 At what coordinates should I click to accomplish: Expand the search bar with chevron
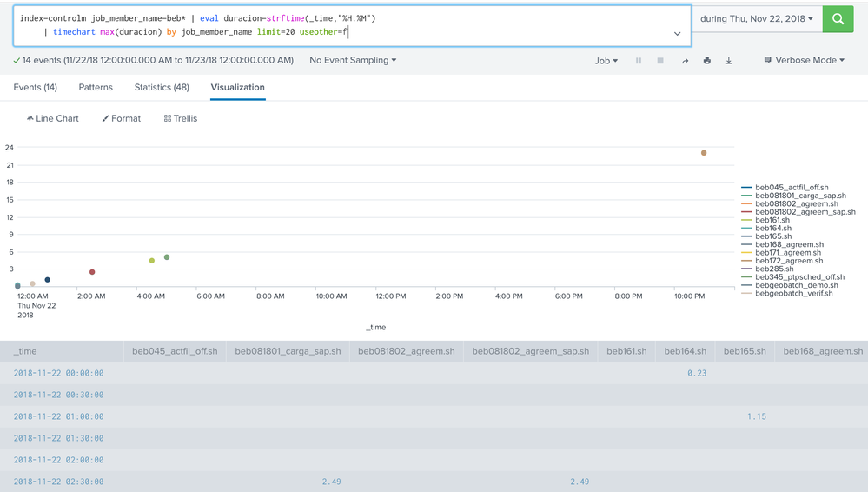coord(677,34)
